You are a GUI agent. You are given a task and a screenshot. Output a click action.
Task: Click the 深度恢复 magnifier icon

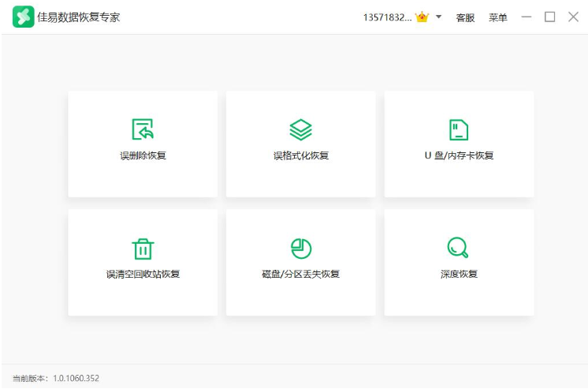(458, 249)
